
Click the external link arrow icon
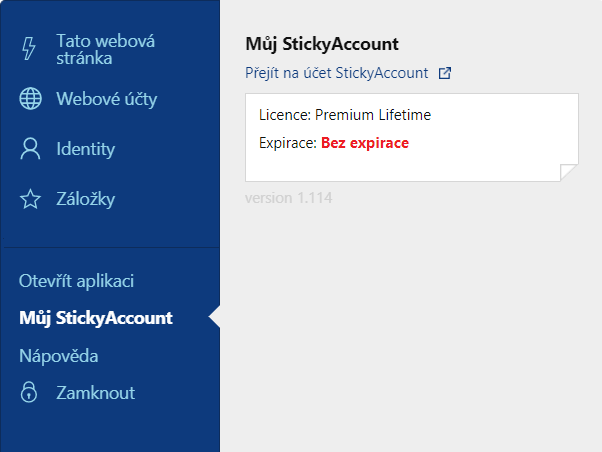pos(445,73)
